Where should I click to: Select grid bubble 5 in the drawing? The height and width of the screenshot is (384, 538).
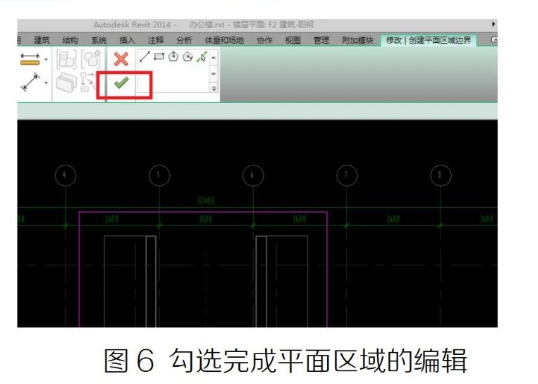point(159,175)
